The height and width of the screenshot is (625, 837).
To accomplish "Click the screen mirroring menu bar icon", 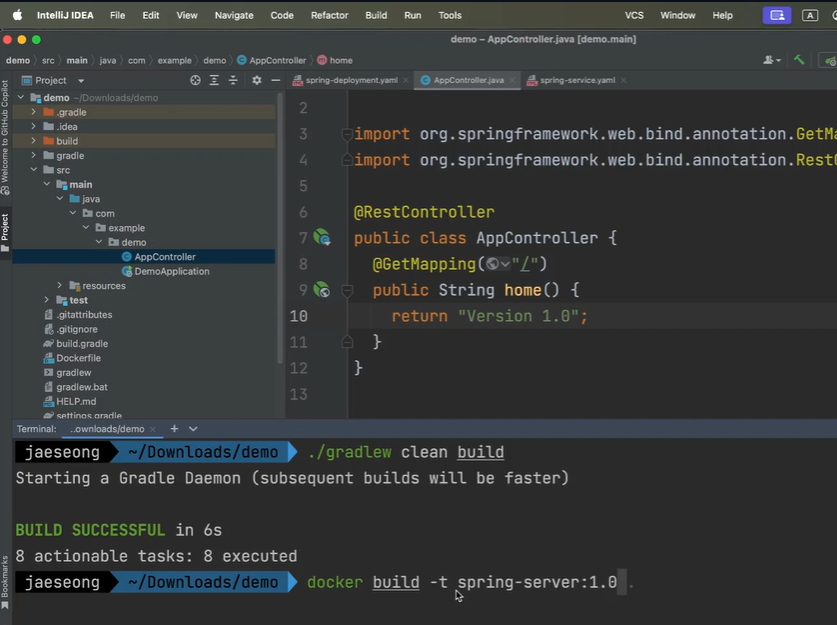I will coord(777,15).
